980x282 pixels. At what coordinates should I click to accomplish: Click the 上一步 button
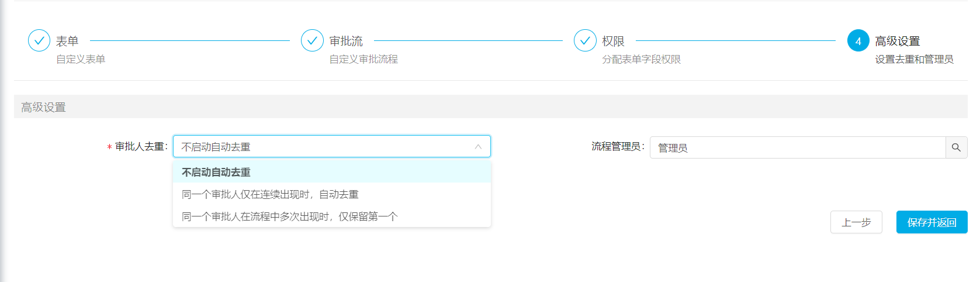(x=856, y=222)
